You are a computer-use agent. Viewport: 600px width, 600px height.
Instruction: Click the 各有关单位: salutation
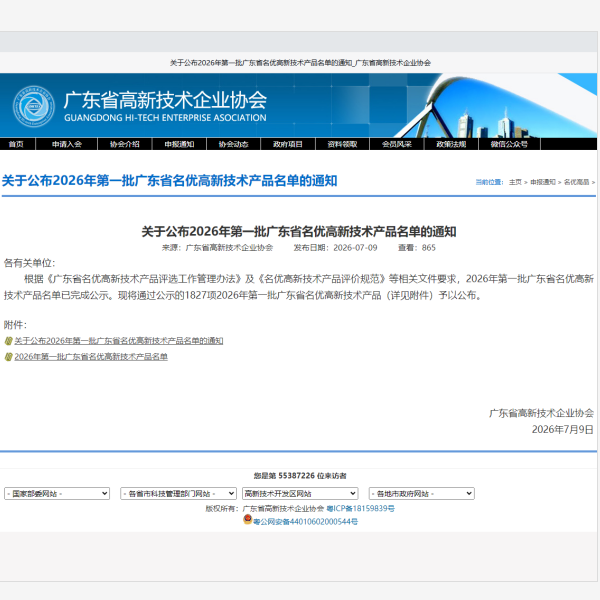(x=29, y=263)
